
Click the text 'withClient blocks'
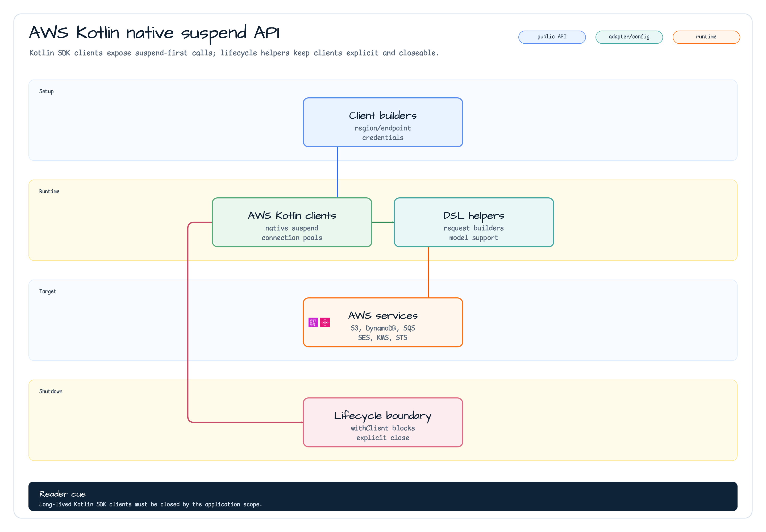(383, 428)
